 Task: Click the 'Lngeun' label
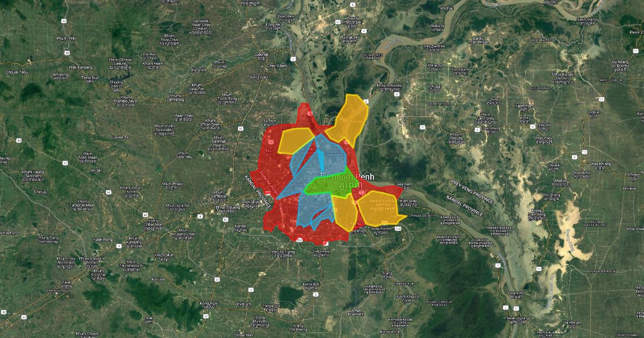(593, 112)
